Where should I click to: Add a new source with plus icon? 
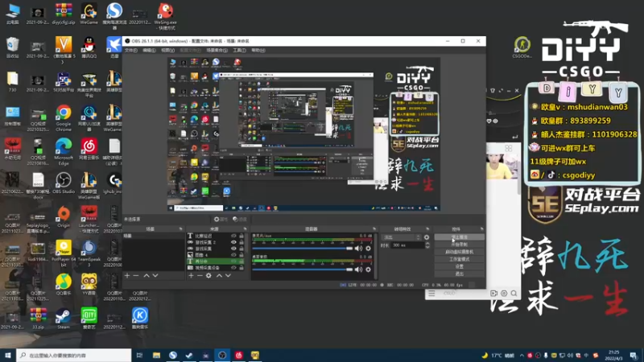(x=191, y=276)
